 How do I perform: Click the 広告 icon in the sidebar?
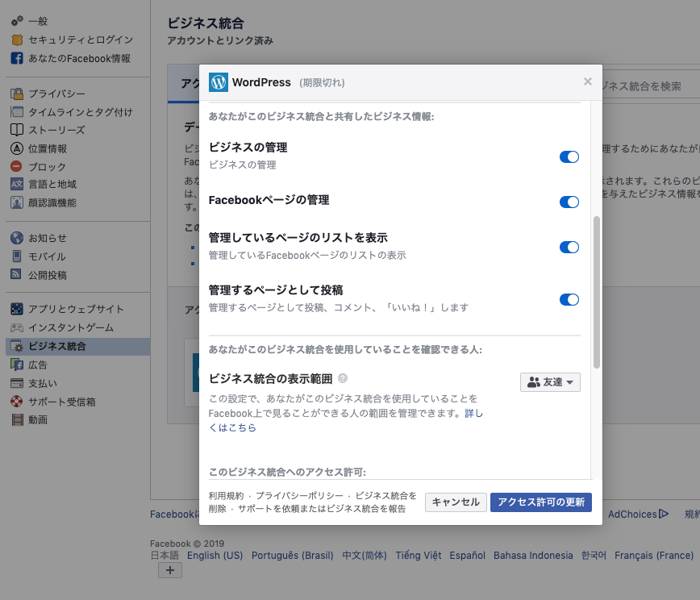[x=17, y=365]
